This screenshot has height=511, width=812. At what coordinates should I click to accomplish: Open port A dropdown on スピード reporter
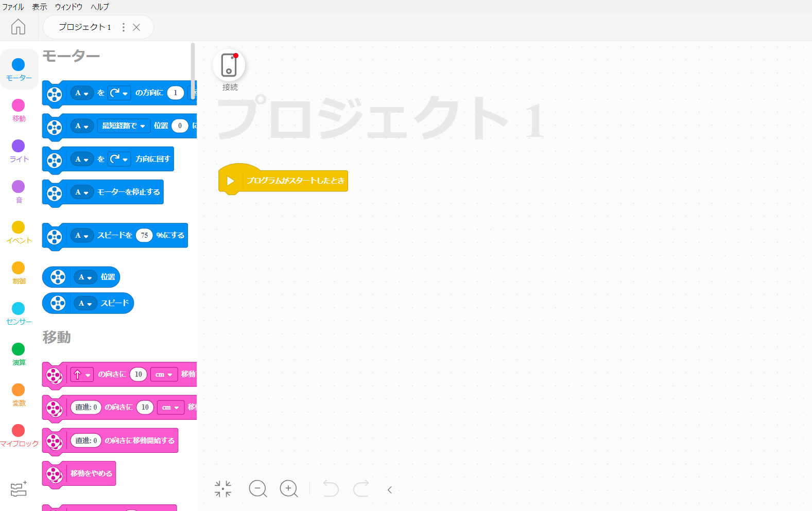(85, 304)
